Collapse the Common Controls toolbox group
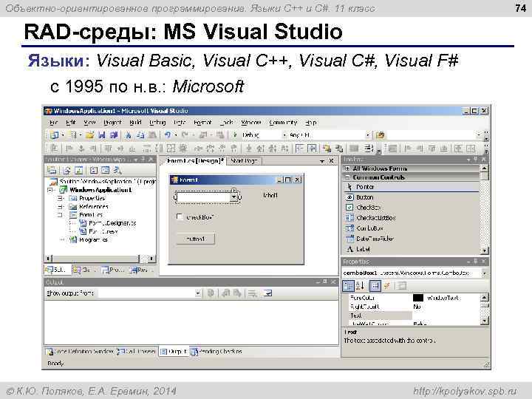This screenshot has height=399, width=532. pyautogui.click(x=347, y=177)
